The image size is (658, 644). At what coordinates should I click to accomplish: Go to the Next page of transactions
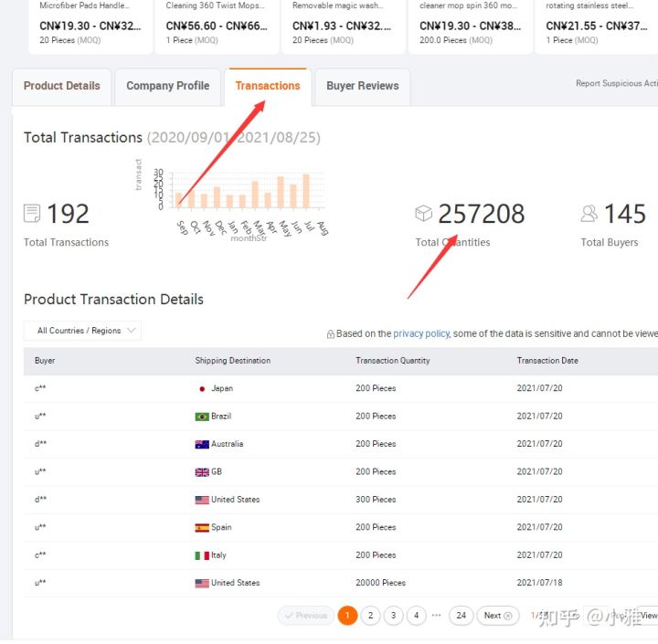[x=497, y=616]
